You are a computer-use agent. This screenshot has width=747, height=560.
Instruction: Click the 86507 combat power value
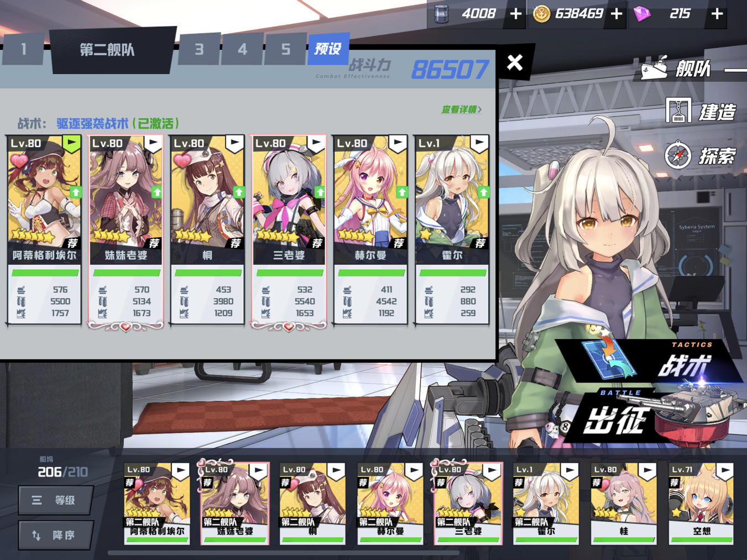pyautogui.click(x=450, y=70)
